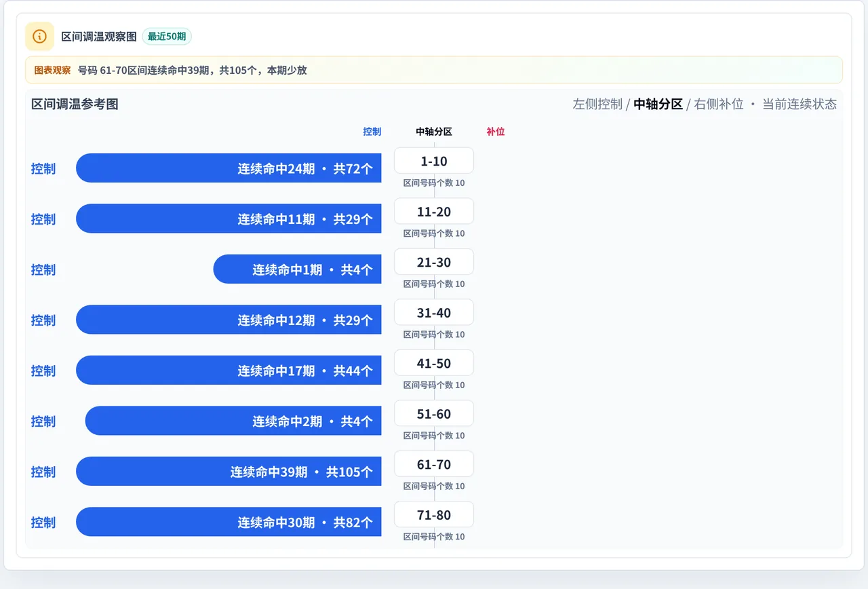Click the bar 连续命中39期 · 共105个
Viewport: 868px width, 589px height.
coord(229,472)
